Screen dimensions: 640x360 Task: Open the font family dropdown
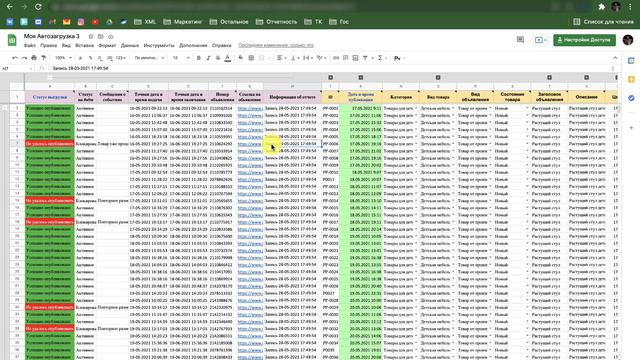pyautogui.click(x=149, y=58)
